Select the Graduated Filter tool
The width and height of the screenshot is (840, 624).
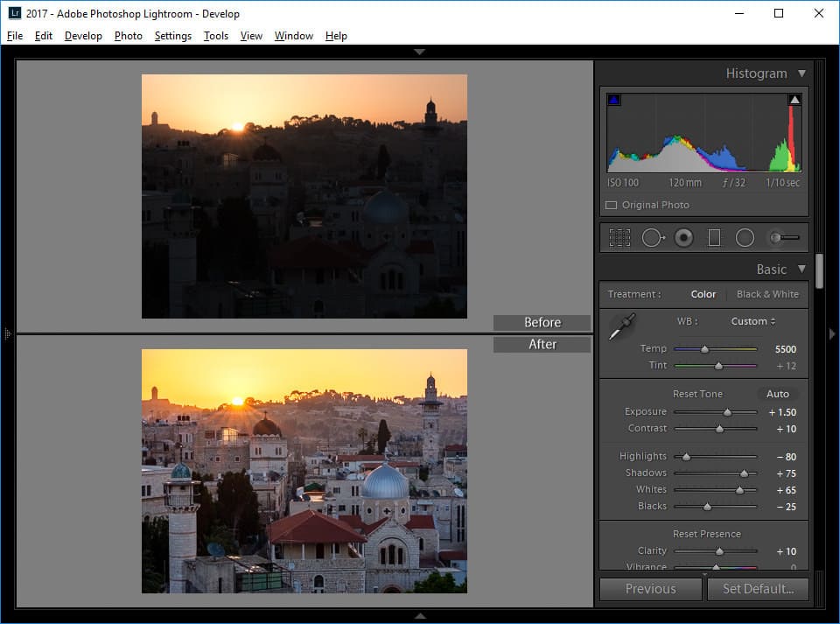point(714,238)
